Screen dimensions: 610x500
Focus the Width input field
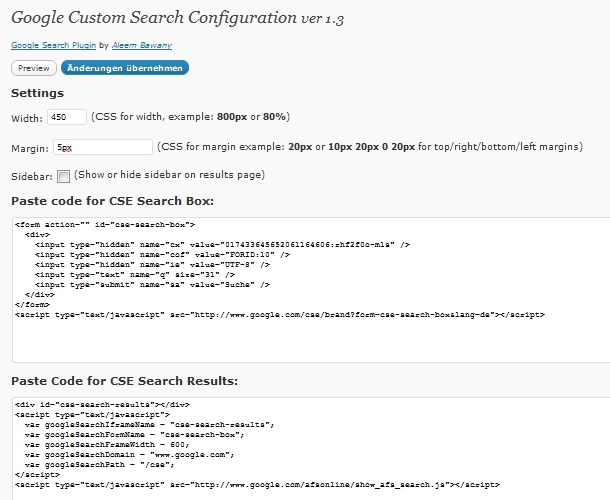[67, 117]
